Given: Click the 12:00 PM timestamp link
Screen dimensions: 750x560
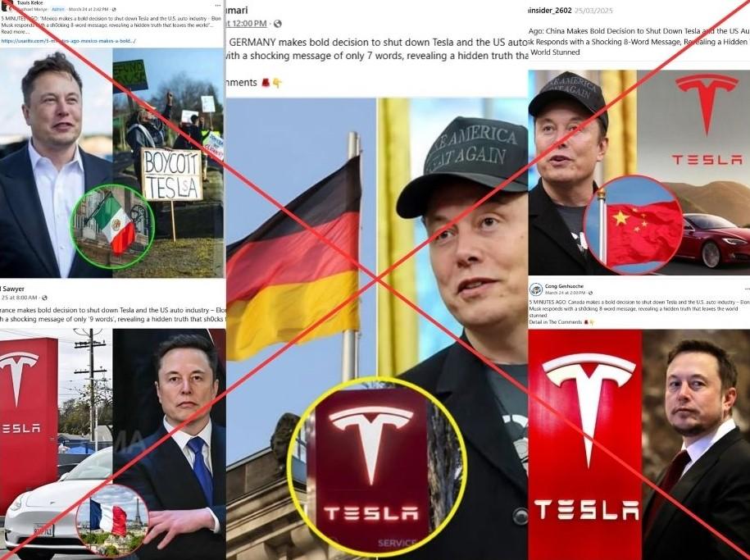Looking at the screenshot, I should (x=248, y=24).
